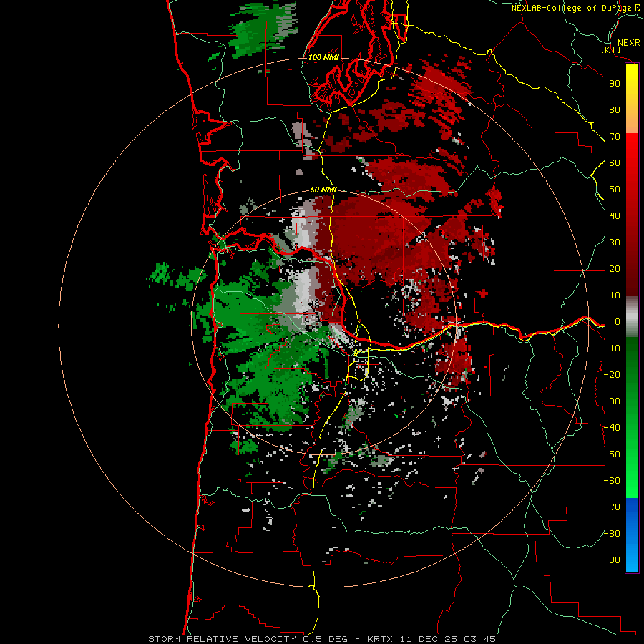Click the positive 20 scale value
The width and height of the screenshot is (644, 644).
(x=615, y=268)
